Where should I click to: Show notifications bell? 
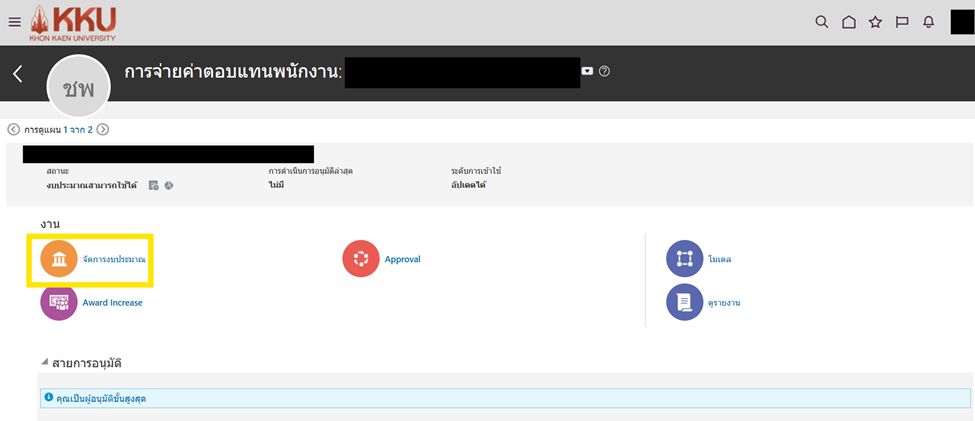[929, 22]
